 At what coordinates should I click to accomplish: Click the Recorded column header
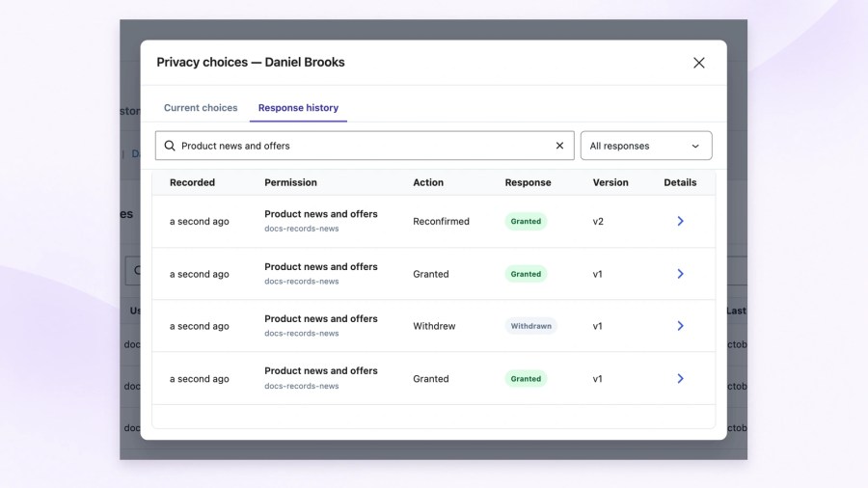click(x=192, y=182)
